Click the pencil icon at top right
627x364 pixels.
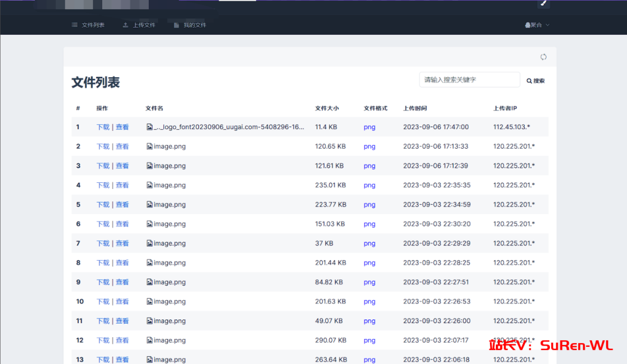pos(544,3)
